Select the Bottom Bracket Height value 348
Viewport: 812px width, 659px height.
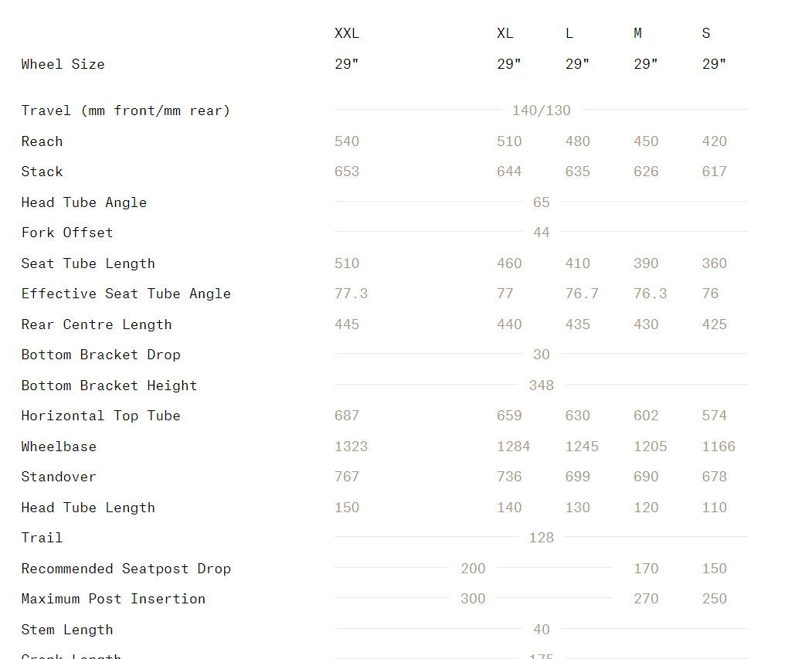pyautogui.click(x=541, y=386)
